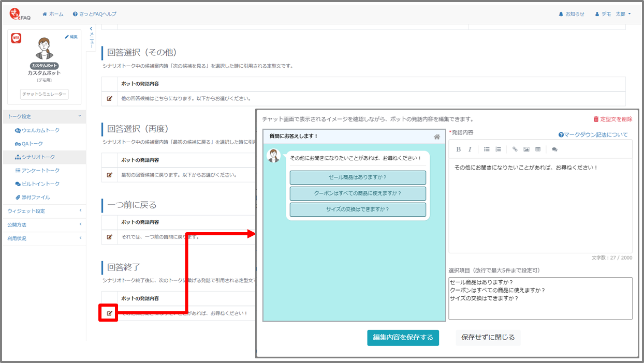Click the insert link icon
The image size is (644, 363).
515,149
